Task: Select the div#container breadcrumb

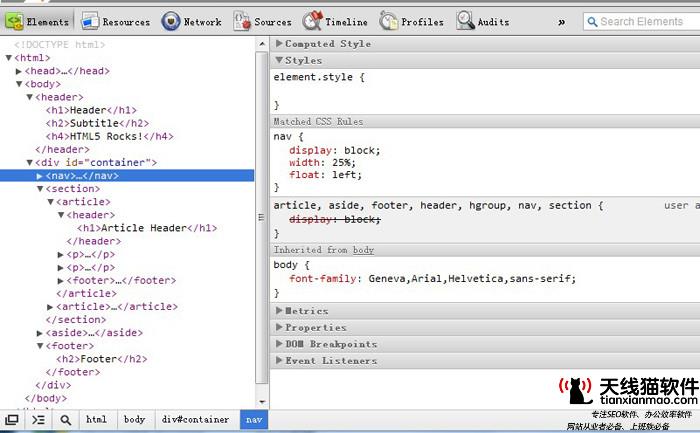Action: (x=196, y=420)
